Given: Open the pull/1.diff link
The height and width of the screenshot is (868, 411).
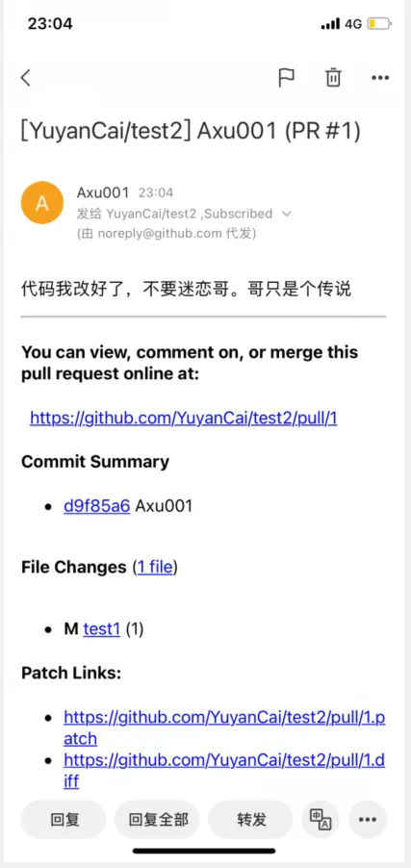Looking at the screenshot, I should [x=224, y=771].
